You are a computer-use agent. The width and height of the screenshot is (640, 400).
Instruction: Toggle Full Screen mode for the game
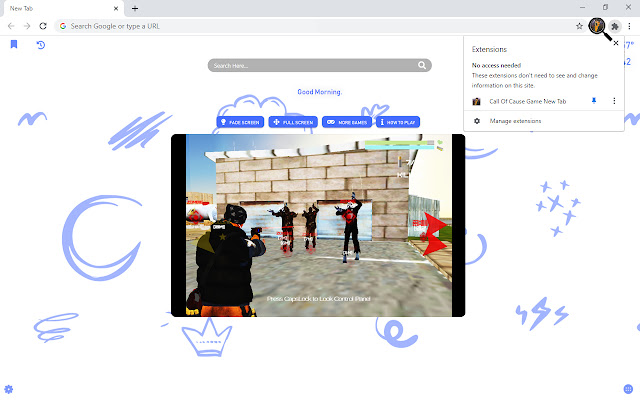pos(293,122)
